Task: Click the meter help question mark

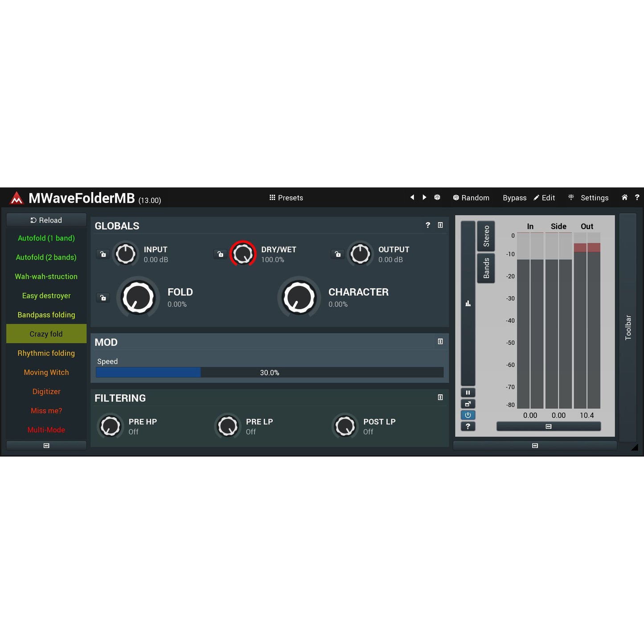Action: [x=468, y=427]
